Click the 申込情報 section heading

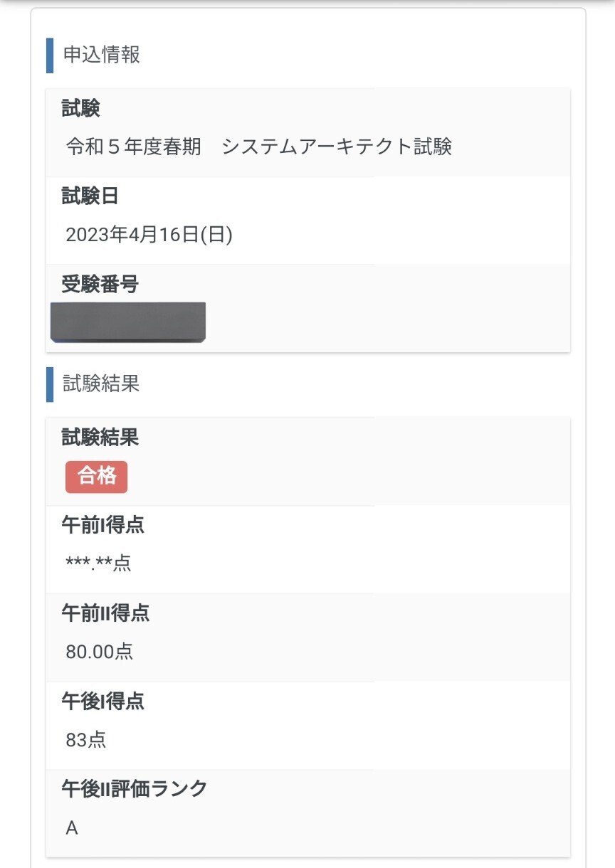click(102, 55)
